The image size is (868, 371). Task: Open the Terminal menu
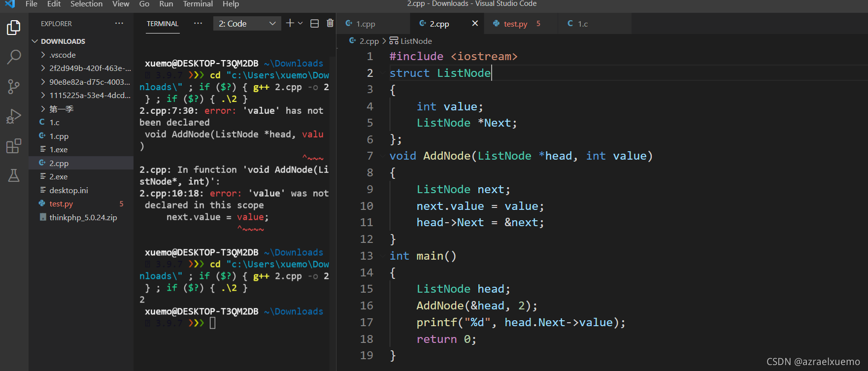(x=198, y=4)
